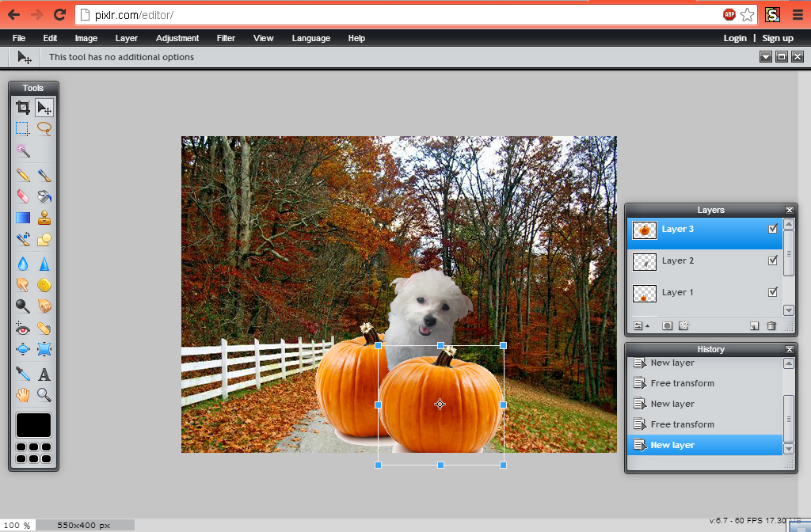Select the Clone Stamp tool

(44, 218)
